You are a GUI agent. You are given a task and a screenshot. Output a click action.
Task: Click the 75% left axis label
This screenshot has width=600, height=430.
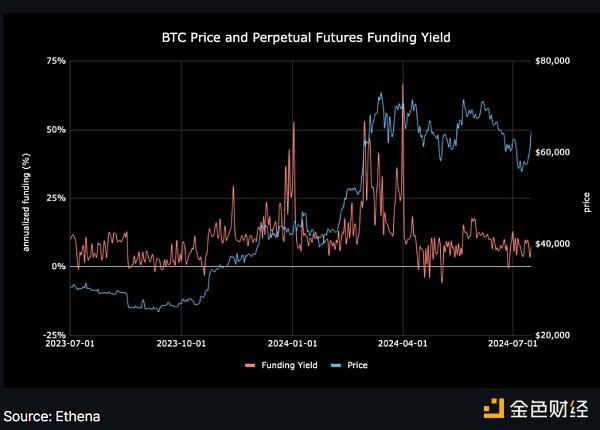point(56,61)
